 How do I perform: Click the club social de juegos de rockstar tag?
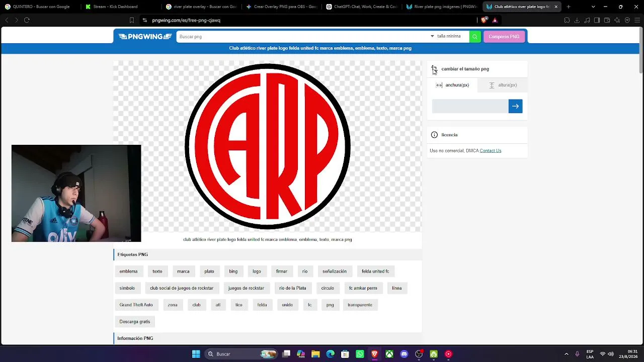[x=182, y=288]
